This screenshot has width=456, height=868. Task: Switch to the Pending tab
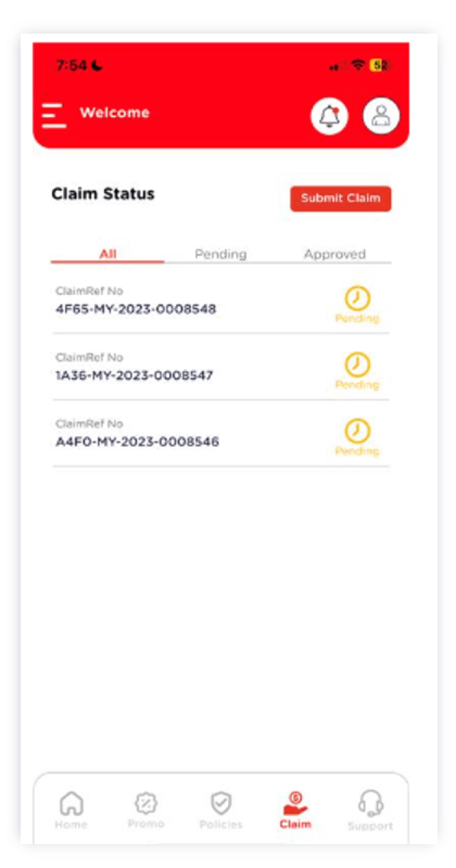tap(221, 254)
